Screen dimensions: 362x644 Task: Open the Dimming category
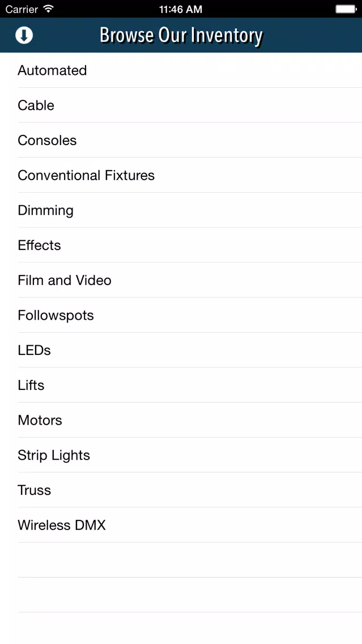[x=181, y=210]
